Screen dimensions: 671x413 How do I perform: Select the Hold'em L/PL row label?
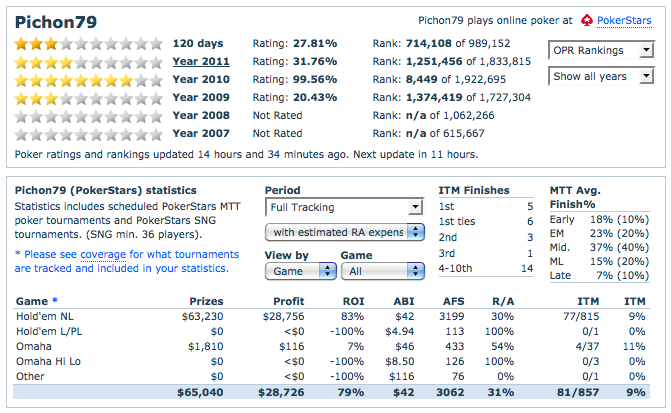[x=49, y=331]
